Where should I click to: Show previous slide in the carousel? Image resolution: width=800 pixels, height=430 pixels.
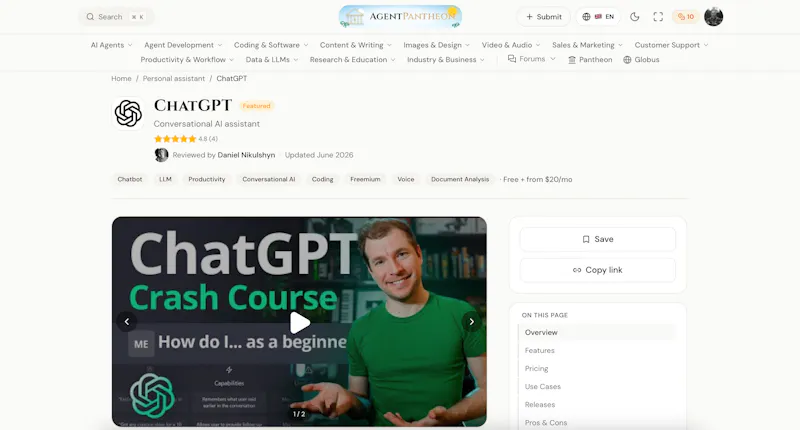(127, 322)
